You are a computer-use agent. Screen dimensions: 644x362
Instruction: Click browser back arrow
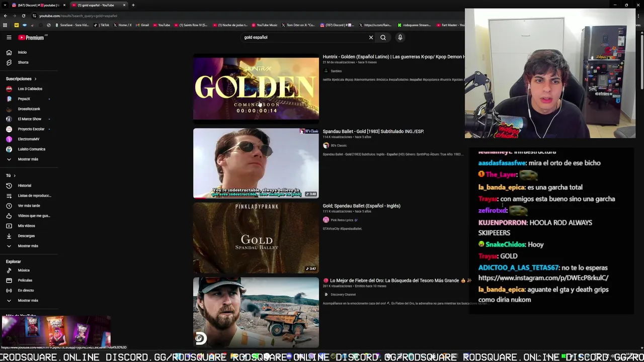(6, 16)
